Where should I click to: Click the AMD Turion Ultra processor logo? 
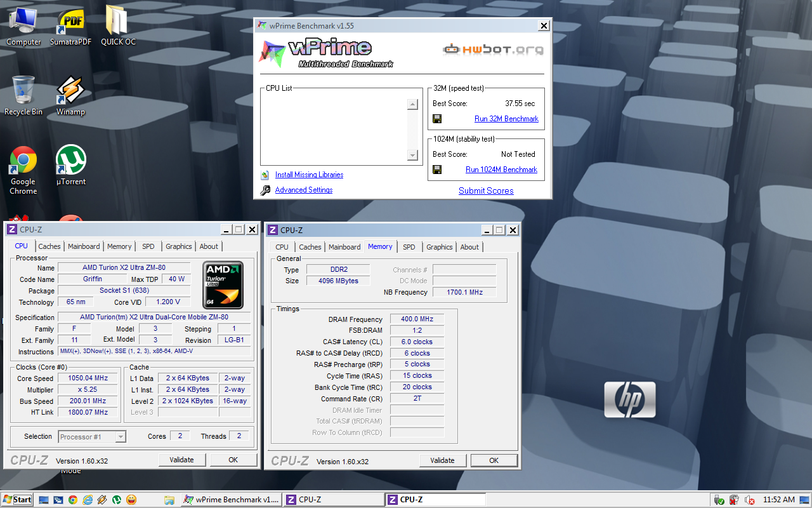[x=223, y=285]
